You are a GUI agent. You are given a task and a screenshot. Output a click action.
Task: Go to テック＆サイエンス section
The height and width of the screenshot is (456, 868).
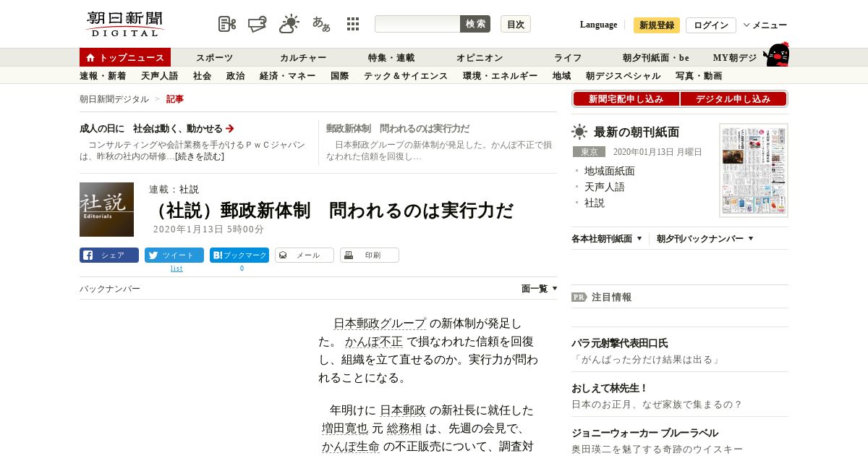(406, 75)
